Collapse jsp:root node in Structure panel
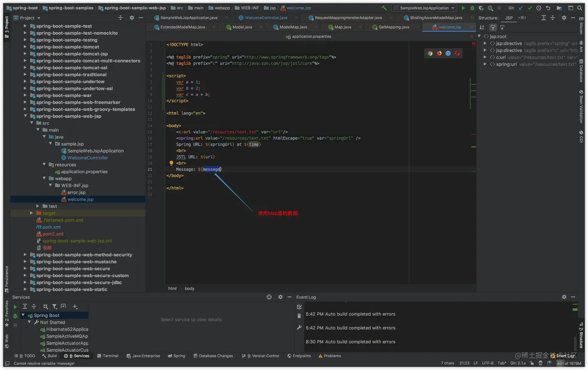The height and width of the screenshot is (370, 588). pos(479,36)
